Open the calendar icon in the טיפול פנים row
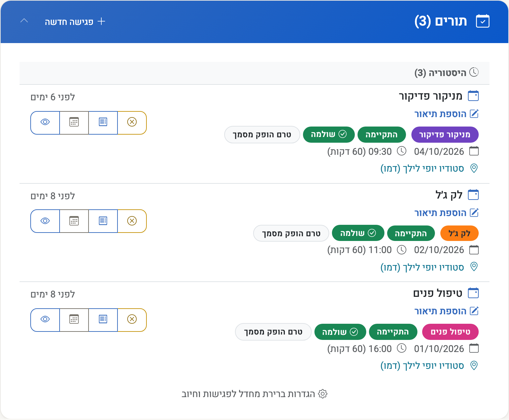 point(74,319)
